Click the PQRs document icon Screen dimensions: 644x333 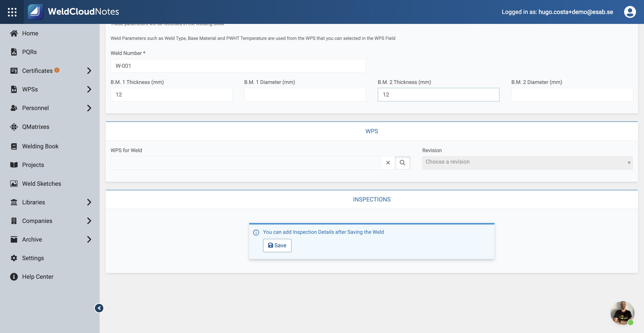point(14,52)
